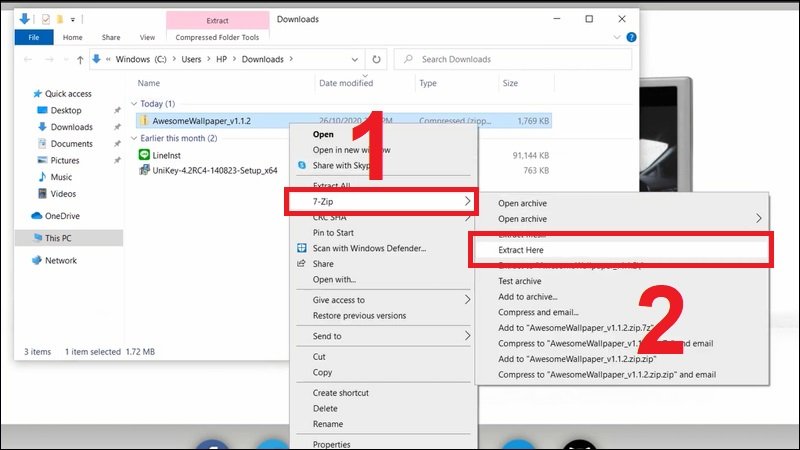Viewport: 800px width, 450px height.
Task: Switch to the View ribbon tab
Action: click(147, 37)
